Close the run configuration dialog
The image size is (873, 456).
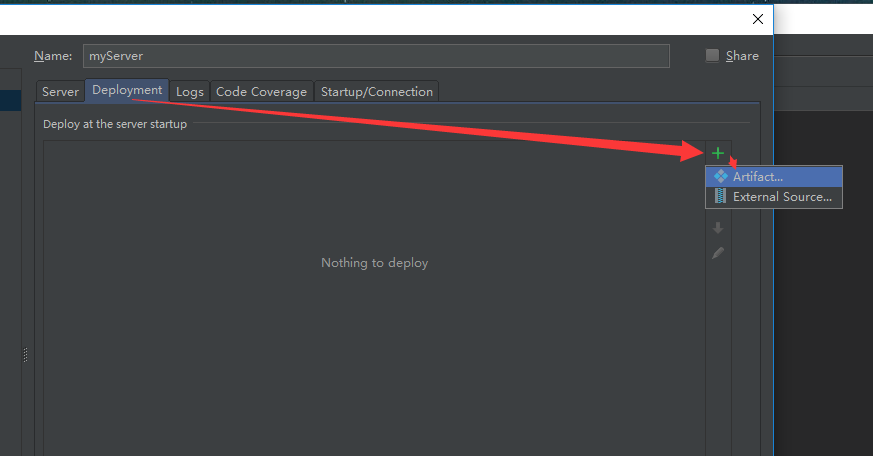click(758, 19)
